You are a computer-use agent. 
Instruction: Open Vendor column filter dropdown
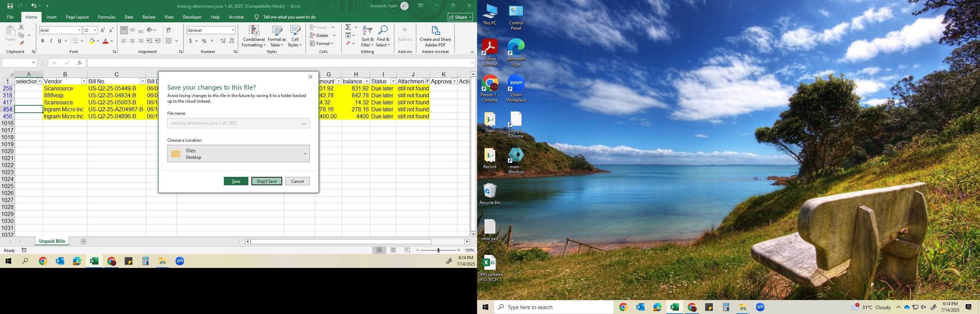coord(84,81)
